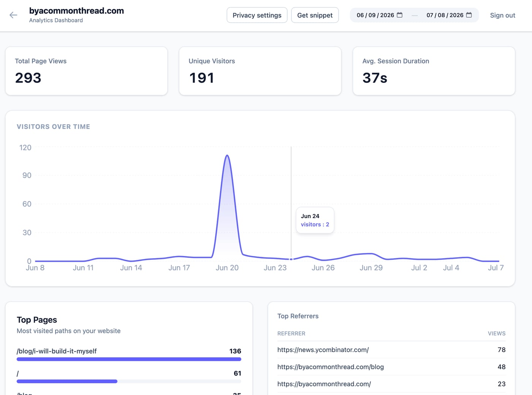Click the Jun 14 axis label

coord(131,268)
